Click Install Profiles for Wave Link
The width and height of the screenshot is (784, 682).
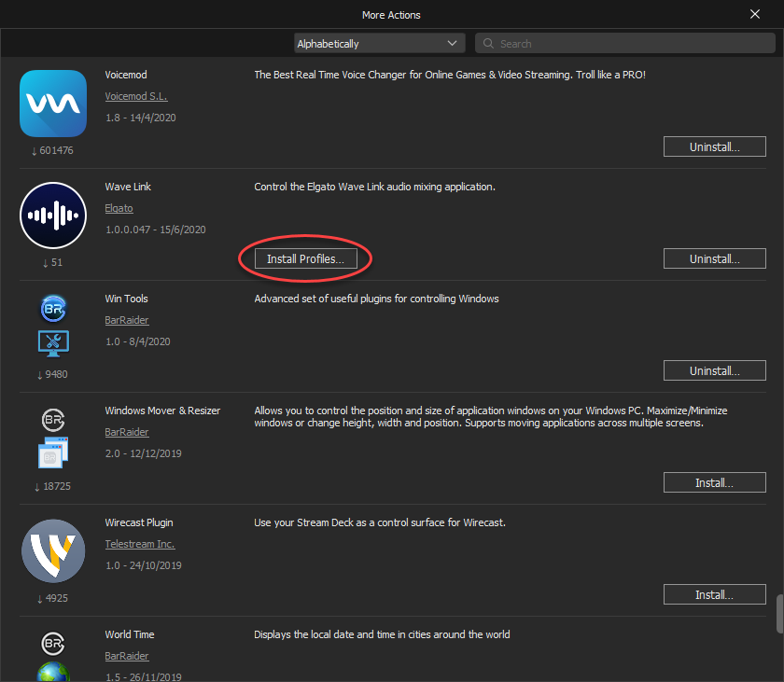[x=305, y=258]
